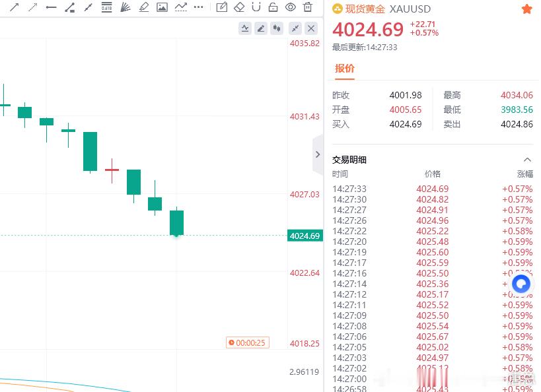
Task: Click the blue chat support bubble
Action: point(521,284)
